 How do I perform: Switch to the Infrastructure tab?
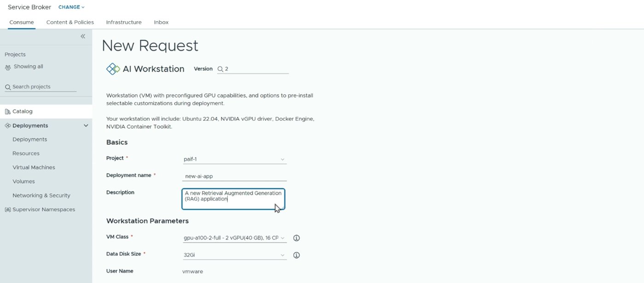pos(123,22)
